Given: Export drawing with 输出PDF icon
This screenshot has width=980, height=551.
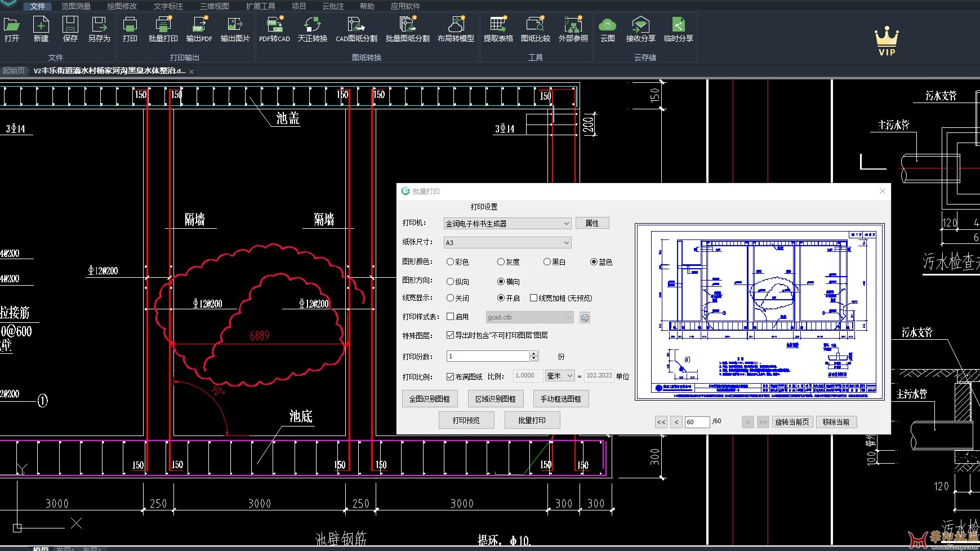Looking at the screenshot, I should tap(199, 29).
